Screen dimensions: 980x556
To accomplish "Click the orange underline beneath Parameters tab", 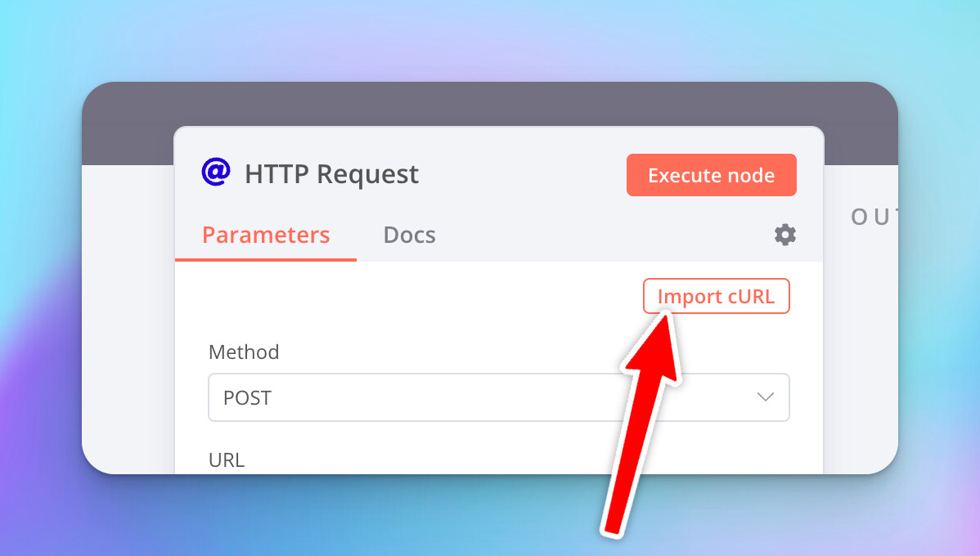I will 266,259.
